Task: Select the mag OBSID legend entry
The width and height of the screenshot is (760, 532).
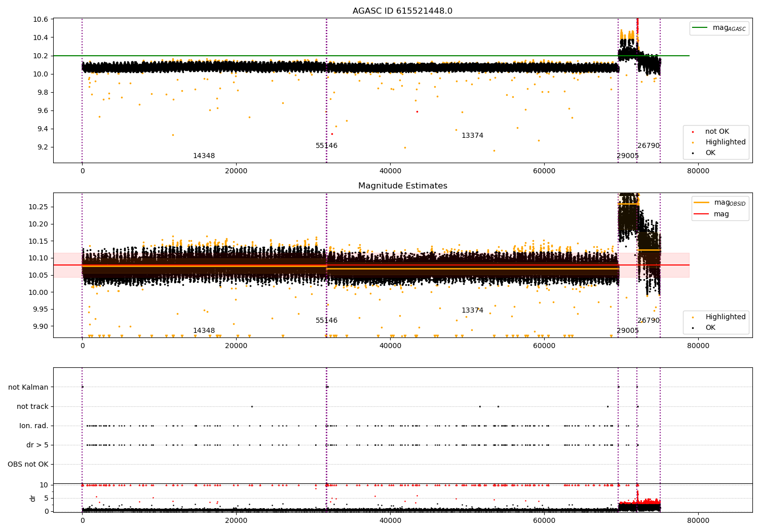Action: [x=720, y=203]
